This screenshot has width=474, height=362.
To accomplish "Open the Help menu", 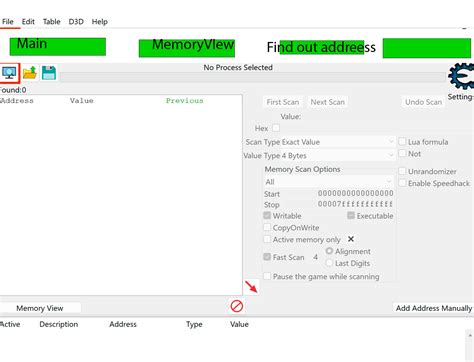I will point(100,22).
